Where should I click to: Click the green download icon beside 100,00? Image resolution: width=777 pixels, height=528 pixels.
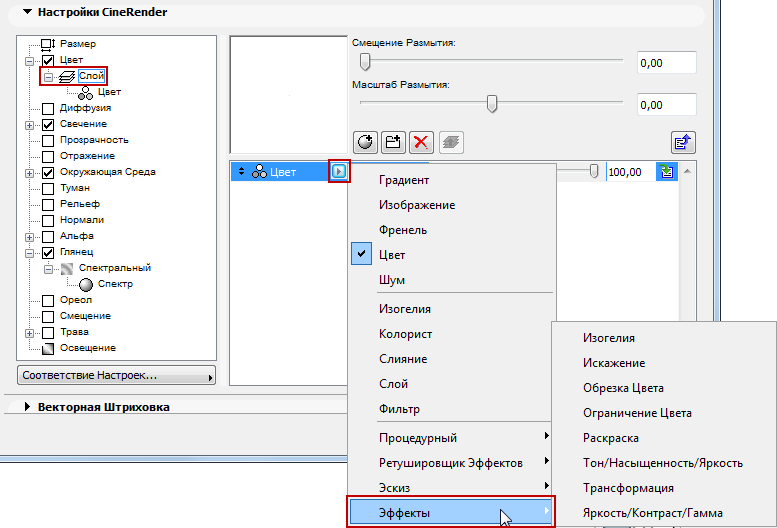click(x=667, y=172)
